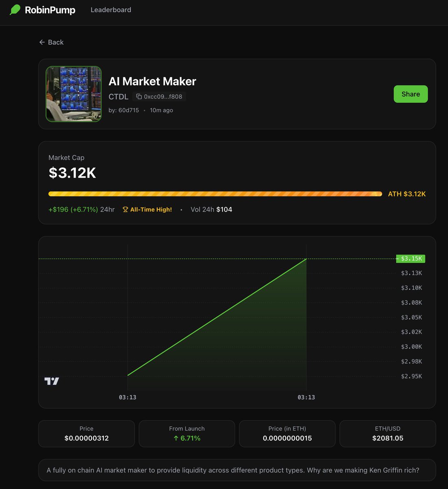Click the token description about Ken Griffin
448x489 pixels.
point(233,470)
